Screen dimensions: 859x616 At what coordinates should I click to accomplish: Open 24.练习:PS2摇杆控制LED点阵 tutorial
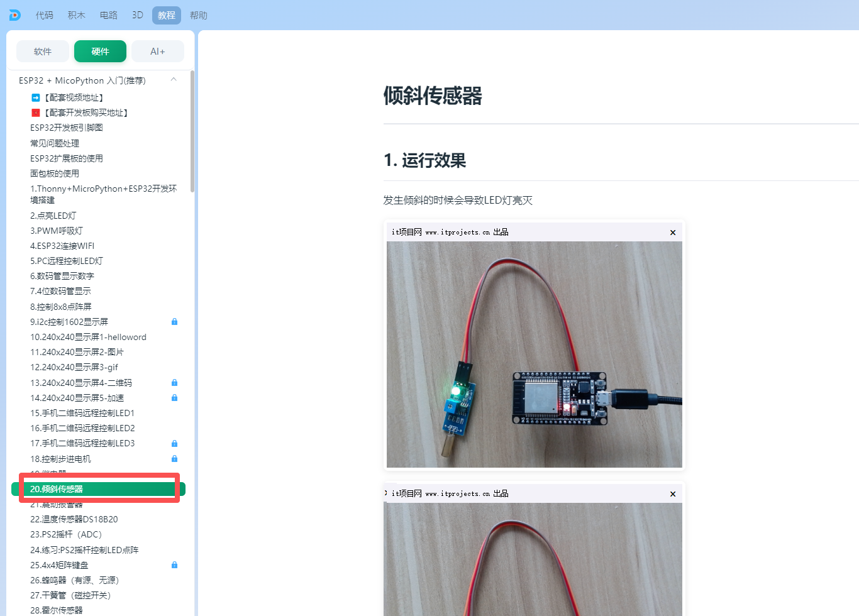(84, 550)
